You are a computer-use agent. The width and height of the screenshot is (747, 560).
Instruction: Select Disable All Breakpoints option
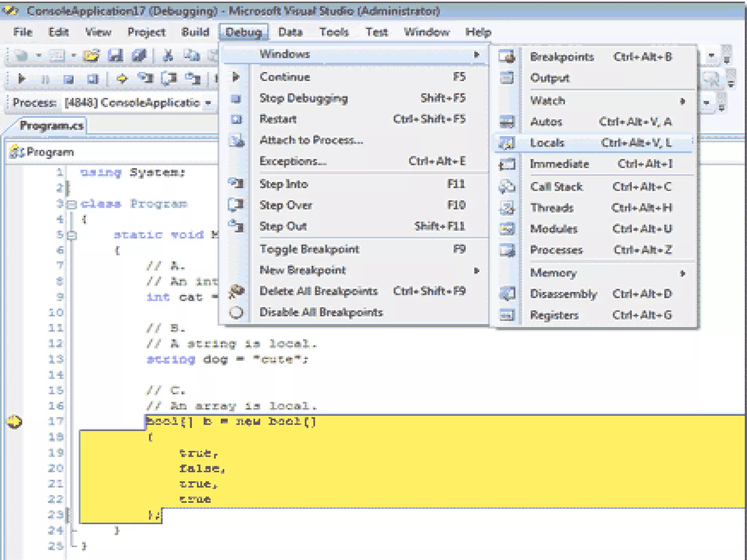tap(321, 312)
